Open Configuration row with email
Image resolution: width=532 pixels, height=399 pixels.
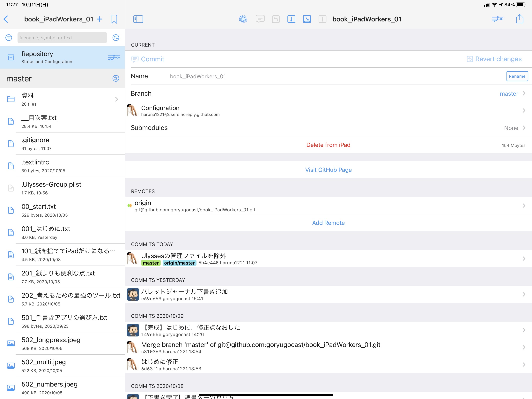(x=328, y=110)
